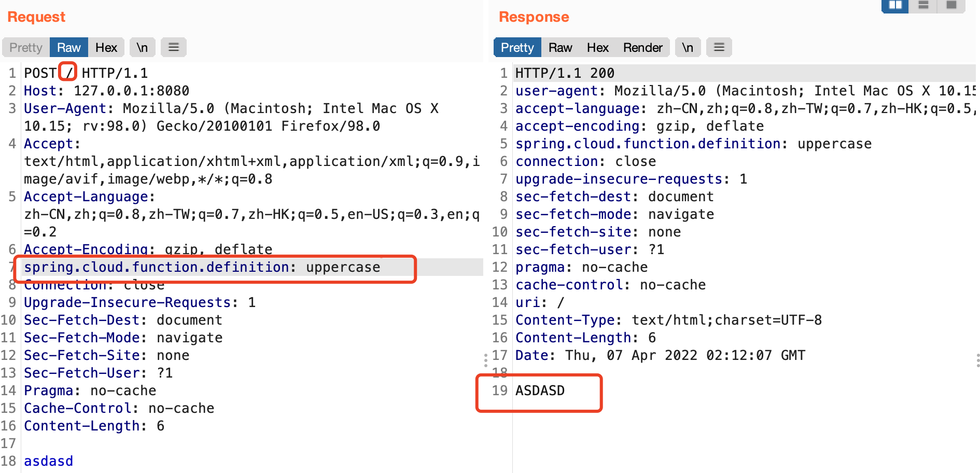Click the spring.cloud.function.definition header in Request
The width and height of the screenshot is (980, 473).
[x=202, y=267]
